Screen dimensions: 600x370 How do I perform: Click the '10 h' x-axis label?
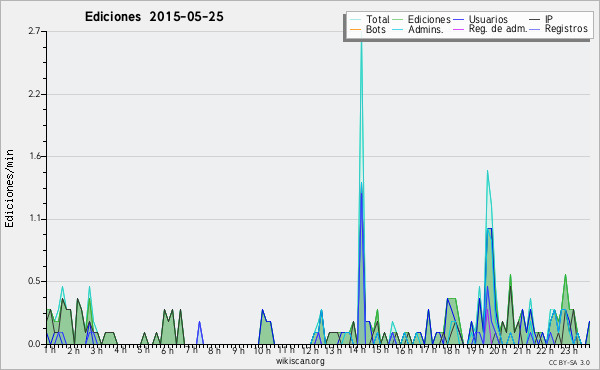point(262,350)
